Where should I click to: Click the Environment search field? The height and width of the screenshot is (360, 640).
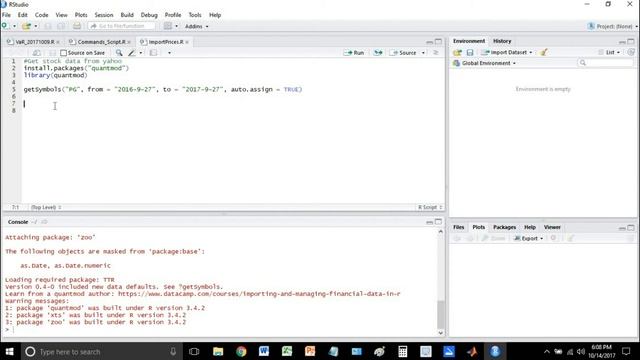click(x=606, y=63)
